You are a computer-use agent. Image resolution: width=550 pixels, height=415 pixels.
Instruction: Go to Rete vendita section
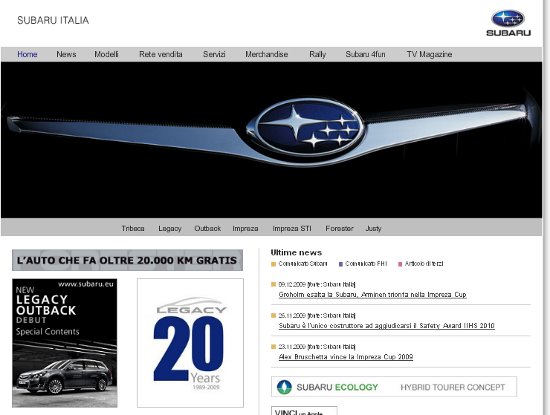[x=161, y=54]
